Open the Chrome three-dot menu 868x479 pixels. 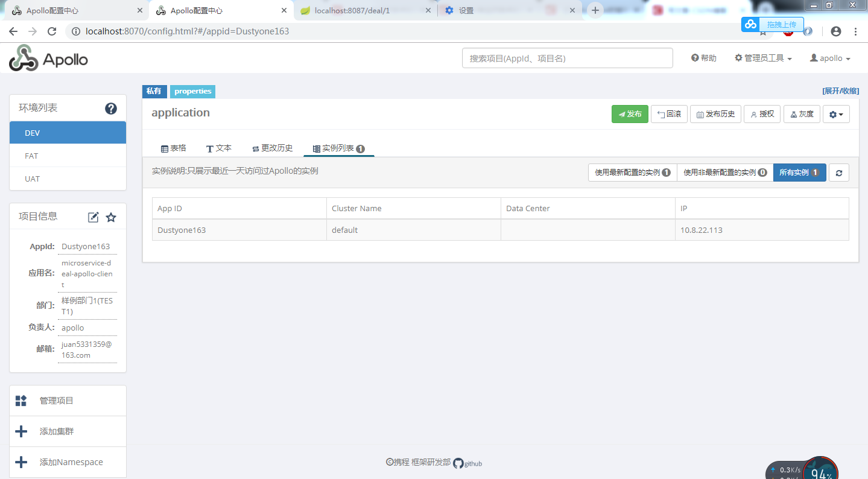point(855,31)
